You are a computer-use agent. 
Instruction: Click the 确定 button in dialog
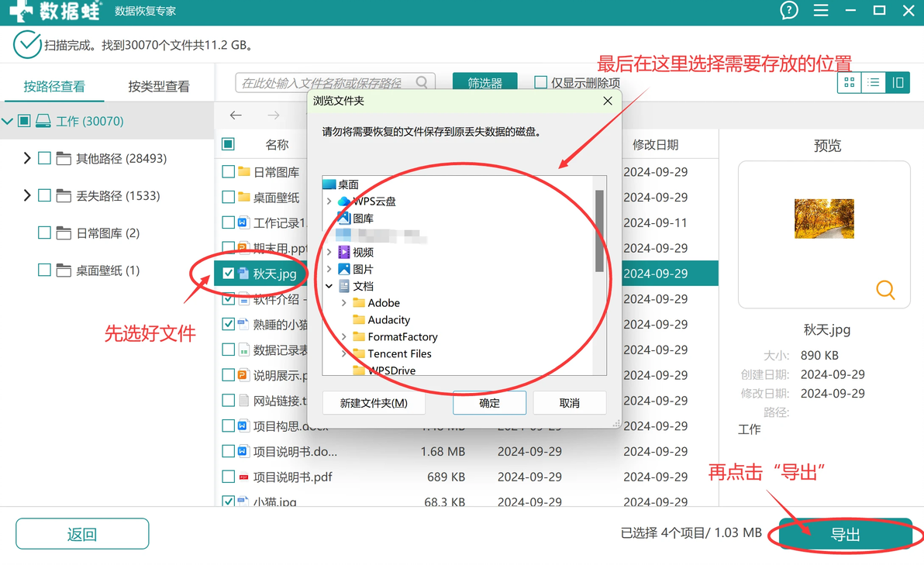(489, 403)
